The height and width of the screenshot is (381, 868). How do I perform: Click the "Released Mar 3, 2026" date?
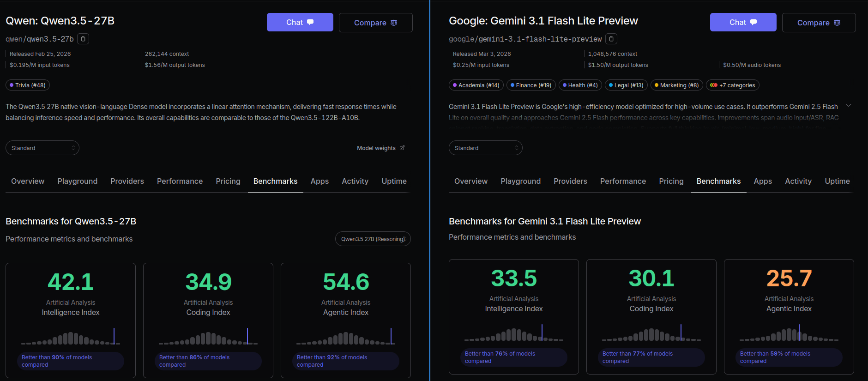coord(482,54)
